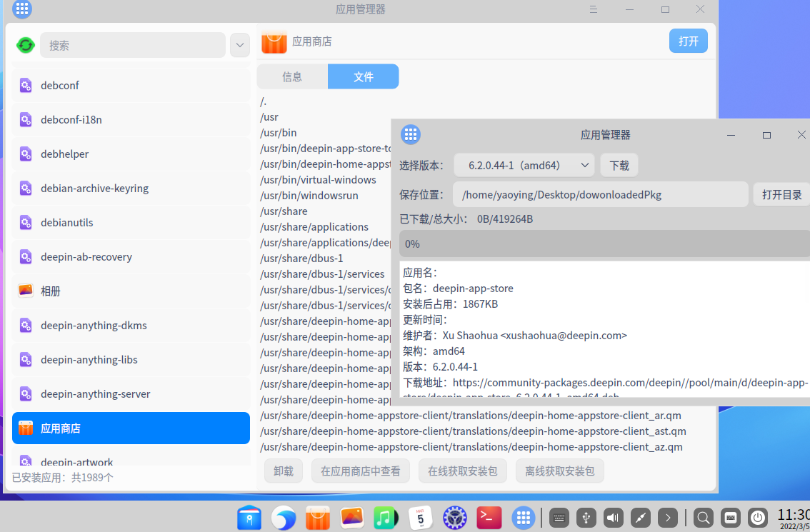Select deepin-anything-server in the list
The image size is (810, 532).
pos(131,394)
